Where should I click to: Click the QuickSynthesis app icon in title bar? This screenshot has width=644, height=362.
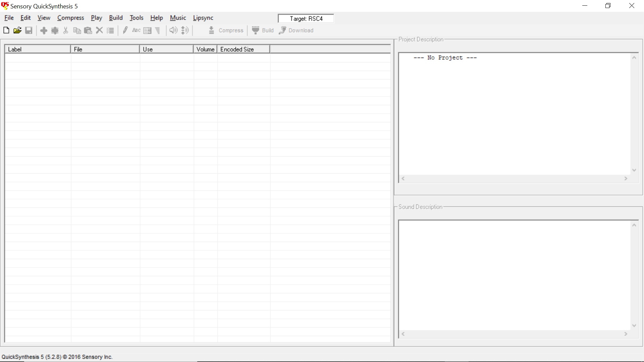pos(5,6)
